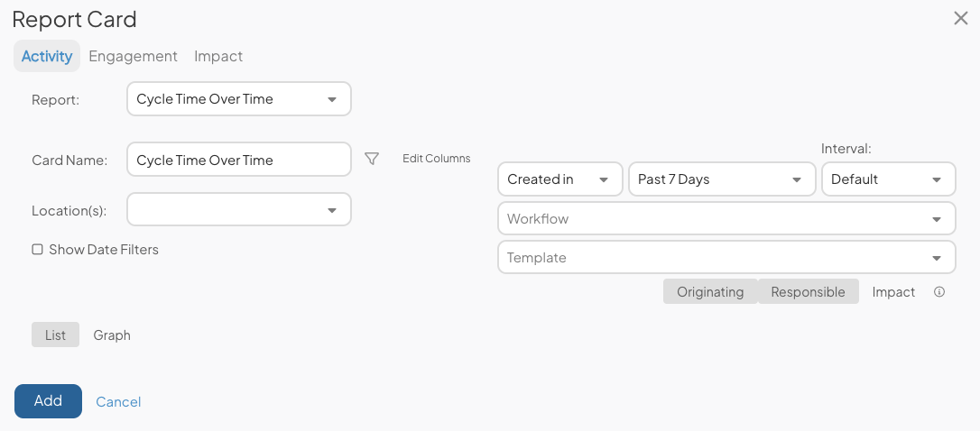Close the Report Card dialog
This screenshot has height=431, width=980.
[961, 19]
